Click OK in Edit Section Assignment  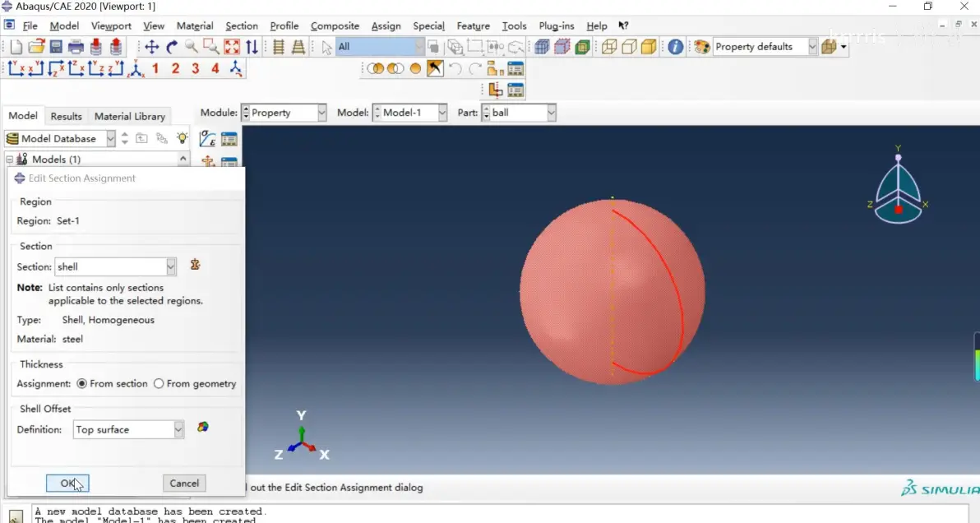[67, 483]
